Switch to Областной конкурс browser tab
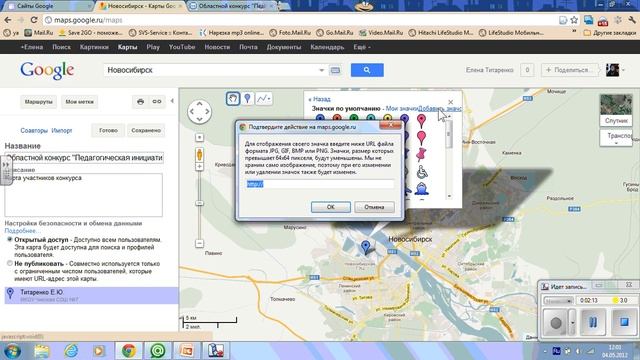Screen dimensions: 640x360 click(x=233, y=6)
